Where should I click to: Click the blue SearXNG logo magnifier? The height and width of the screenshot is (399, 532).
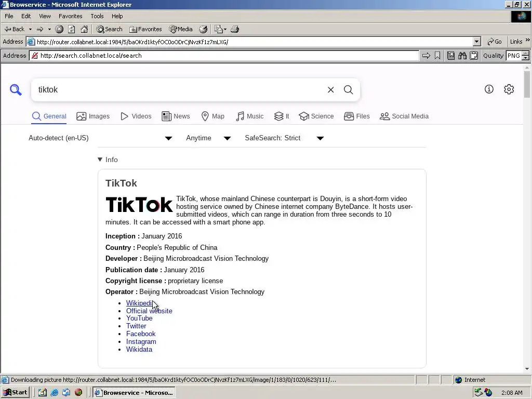coord(16,90)
